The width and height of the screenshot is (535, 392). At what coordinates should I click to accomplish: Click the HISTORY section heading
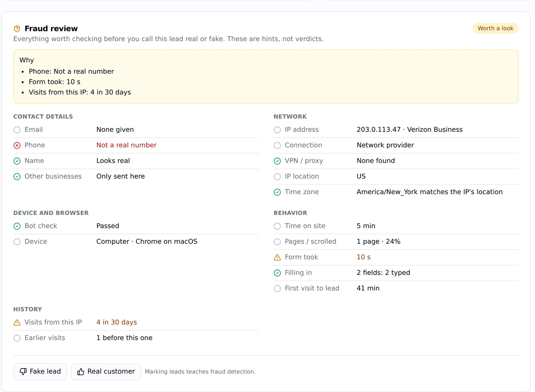[x=27, y=309]
